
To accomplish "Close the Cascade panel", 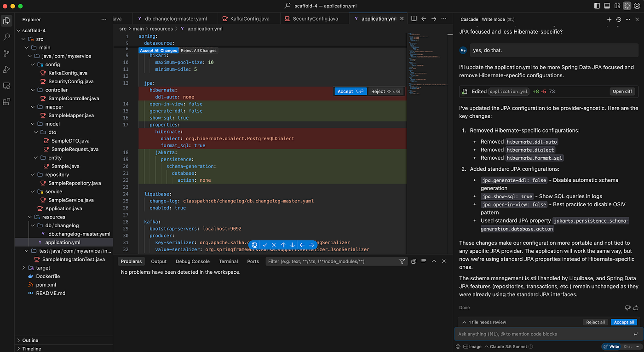I will [x=637, y=19].
